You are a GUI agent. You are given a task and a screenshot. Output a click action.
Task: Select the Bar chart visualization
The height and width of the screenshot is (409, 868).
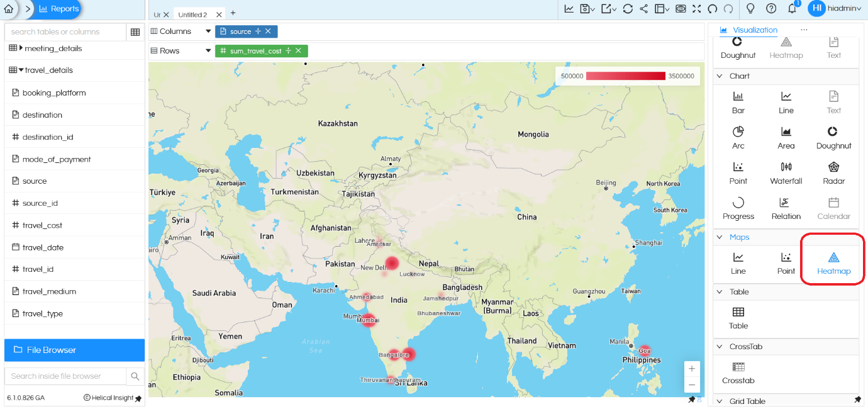pos(737,102)
